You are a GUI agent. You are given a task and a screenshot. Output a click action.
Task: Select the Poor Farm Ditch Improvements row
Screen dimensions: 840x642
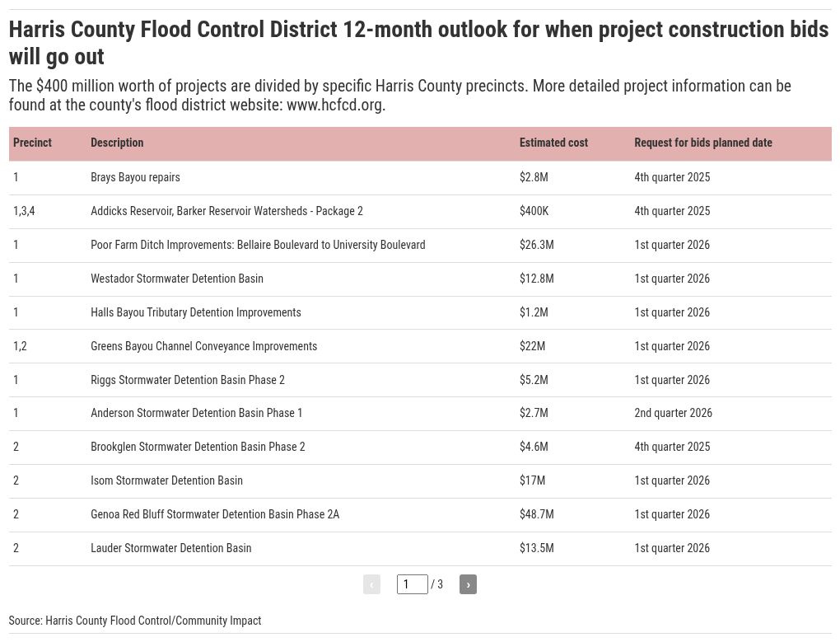pos(258,245)
